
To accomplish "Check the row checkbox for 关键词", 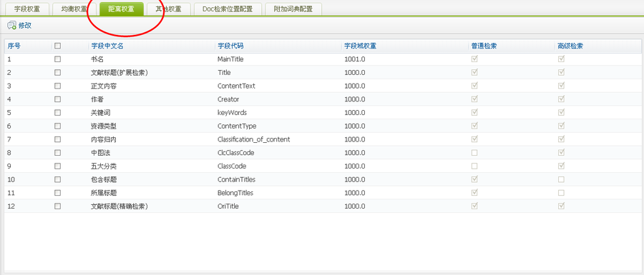I will (x=57, y=112).
